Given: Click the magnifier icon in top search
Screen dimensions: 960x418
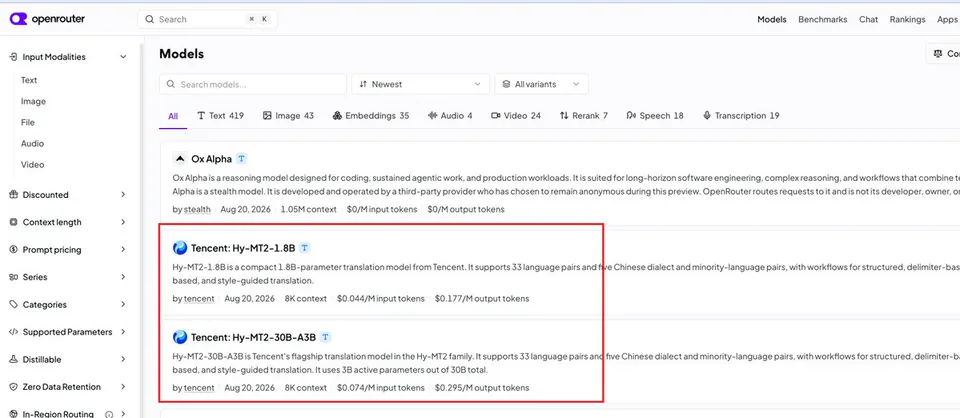Looking at the screenshot, I should [x=149, y=20].
